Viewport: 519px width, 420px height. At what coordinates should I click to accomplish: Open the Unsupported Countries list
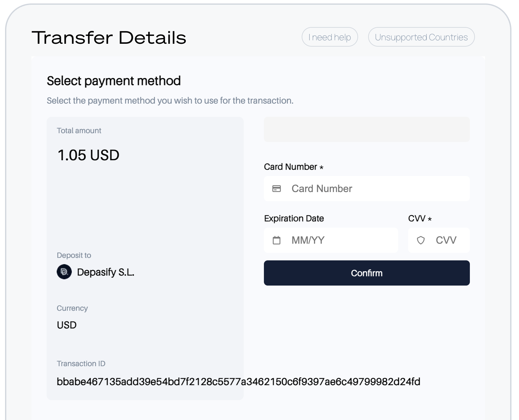(x=421, y=37)
